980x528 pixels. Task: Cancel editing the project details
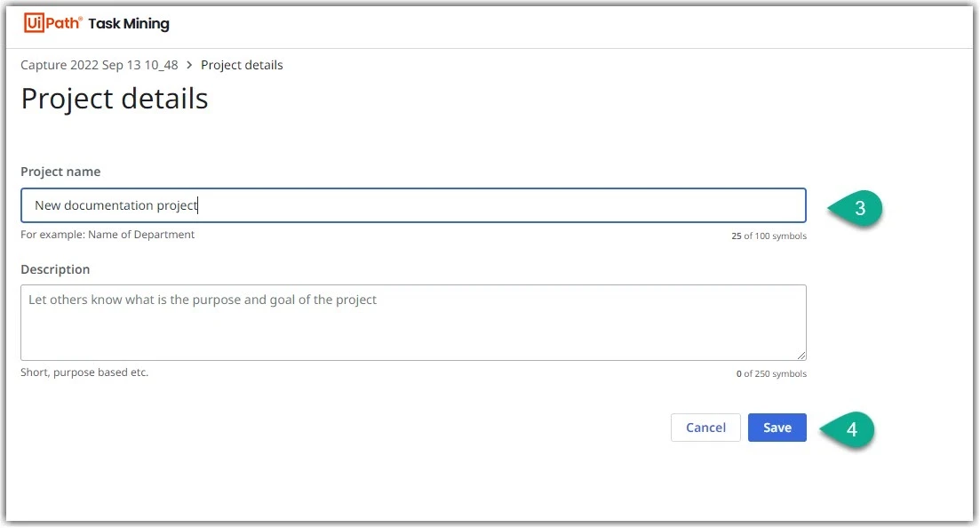[705, 428]
